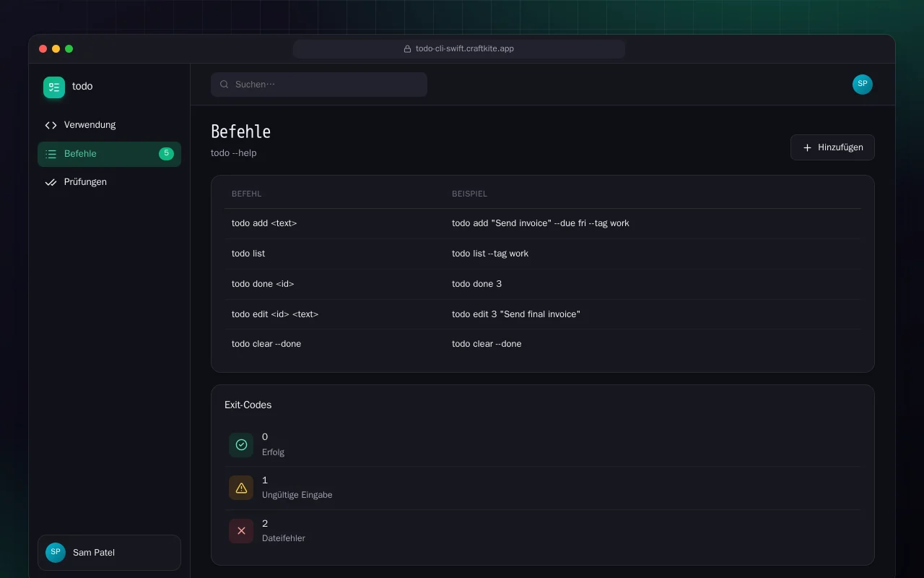Viewport: 924px width, 578px height.
Task: Click the todo app logo icon
Action: pos(54,87)
